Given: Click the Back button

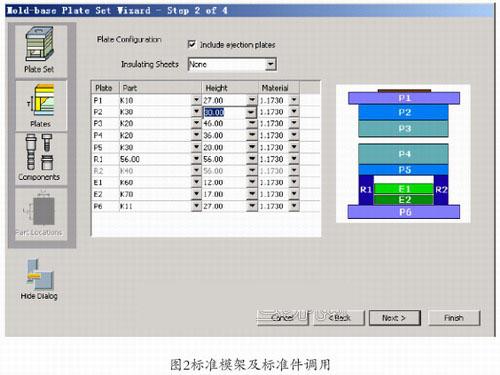Looking at the screenshot, I should click(x=339, y=318).
